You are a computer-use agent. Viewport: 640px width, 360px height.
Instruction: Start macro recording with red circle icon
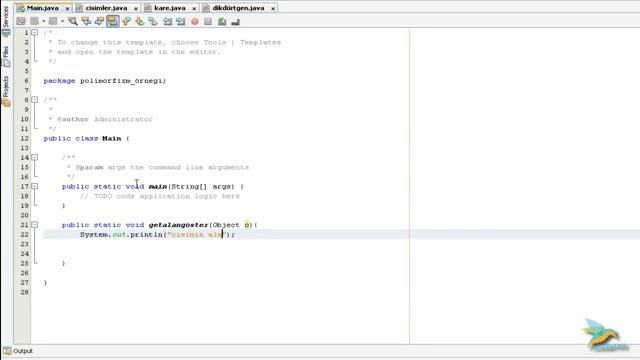(195, 21)
